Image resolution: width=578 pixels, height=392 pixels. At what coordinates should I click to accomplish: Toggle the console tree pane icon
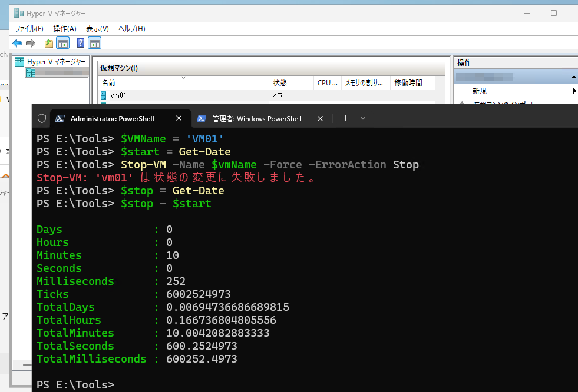tap(63, 44)
